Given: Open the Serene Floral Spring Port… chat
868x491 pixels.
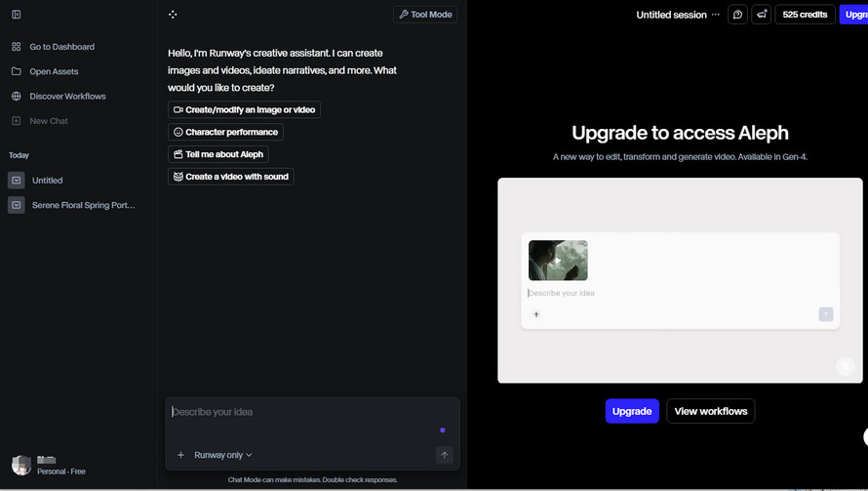Looking at the screenshot, I should pyautogui.click(x=83, y=205).
